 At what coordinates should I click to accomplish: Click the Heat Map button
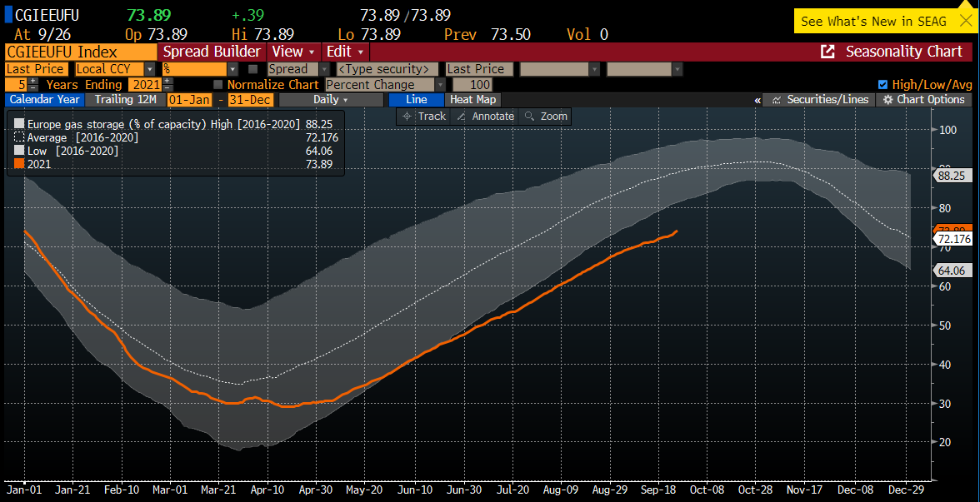472,100
